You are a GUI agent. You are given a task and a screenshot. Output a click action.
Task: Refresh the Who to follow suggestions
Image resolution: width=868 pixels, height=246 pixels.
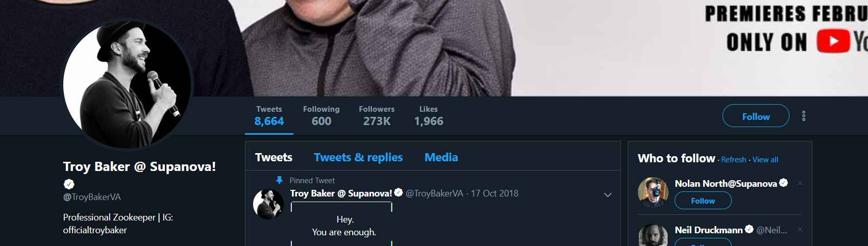click(733, 160)
